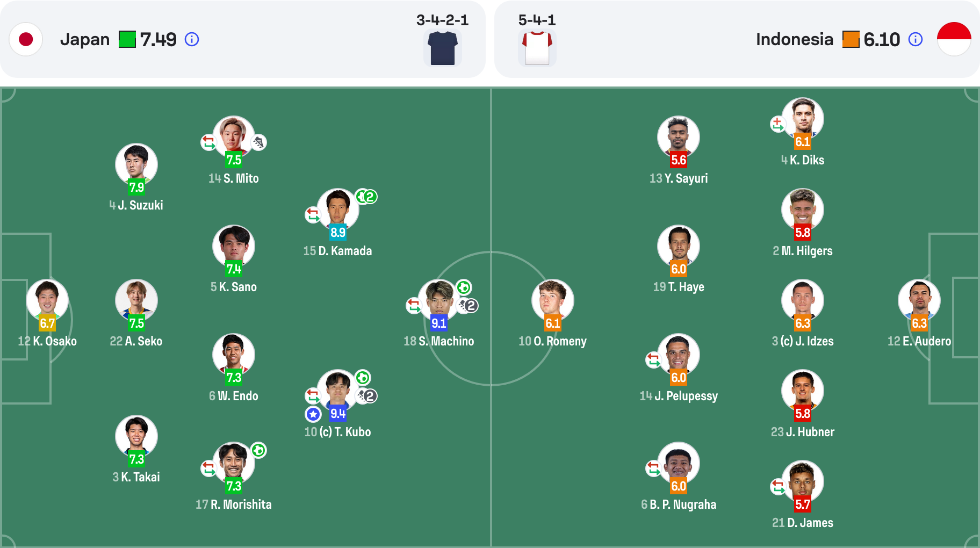Click Indonesia's white and red jersey icon
This screenshot has height=548, width=980.
pos(537,48)
